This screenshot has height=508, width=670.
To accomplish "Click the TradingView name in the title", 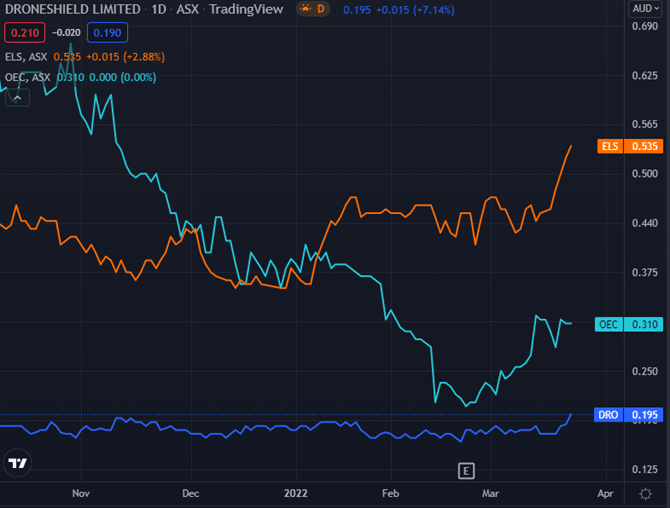I will click(x=246, y=9).
